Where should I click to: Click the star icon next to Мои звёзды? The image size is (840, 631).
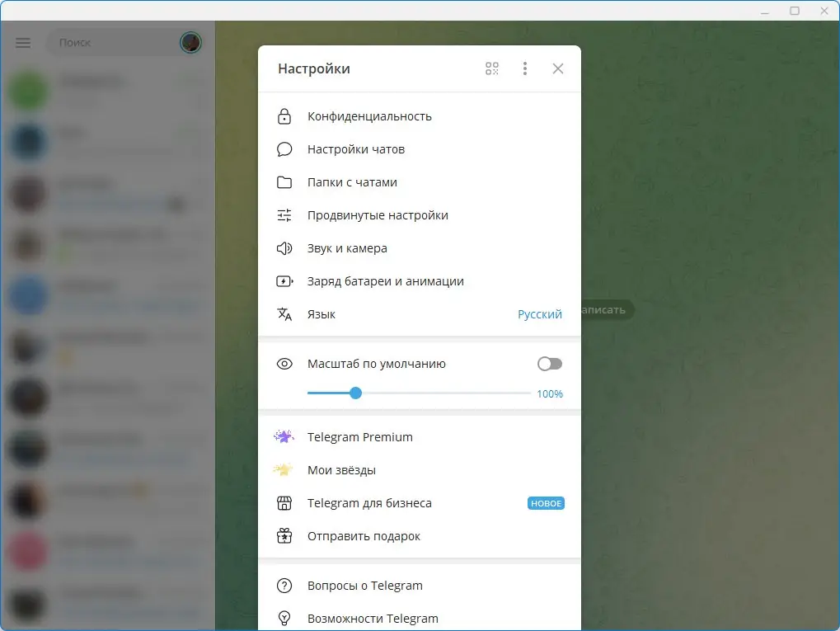[284, 469]
